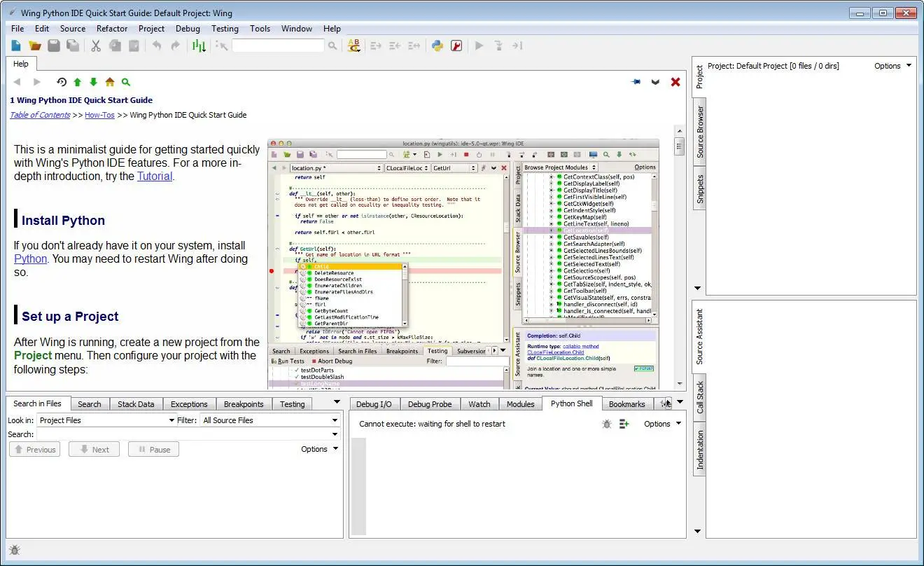Screen dimensions: 924x566
Task: Open Search in Files Options dropdown
Action: (319, 449)
